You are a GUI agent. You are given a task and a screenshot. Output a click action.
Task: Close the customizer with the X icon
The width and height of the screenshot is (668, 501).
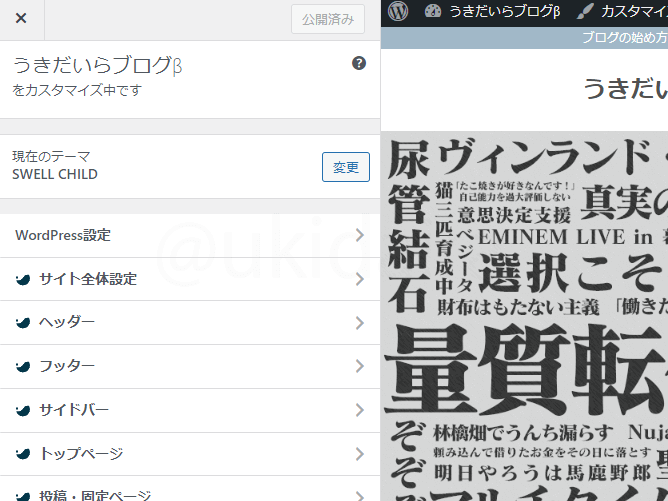(x=21, y=18)
